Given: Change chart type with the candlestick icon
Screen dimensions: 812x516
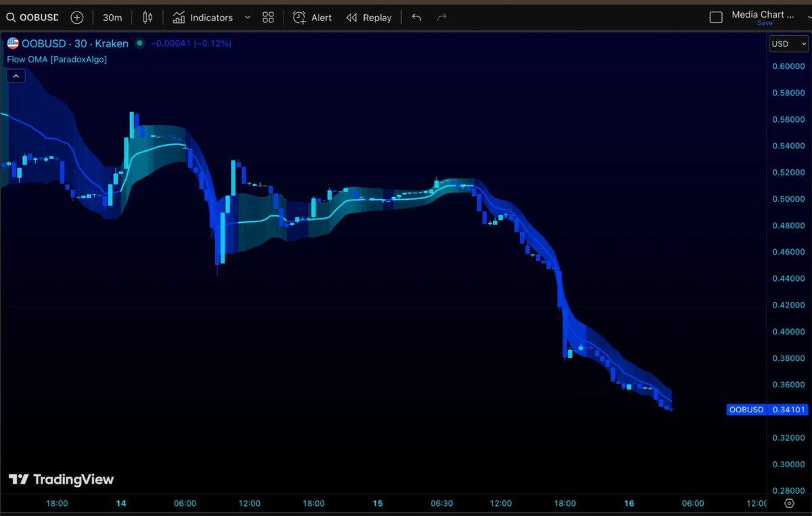Looking at the screenshot, I should pyautogui.click(x=148, y=18).
